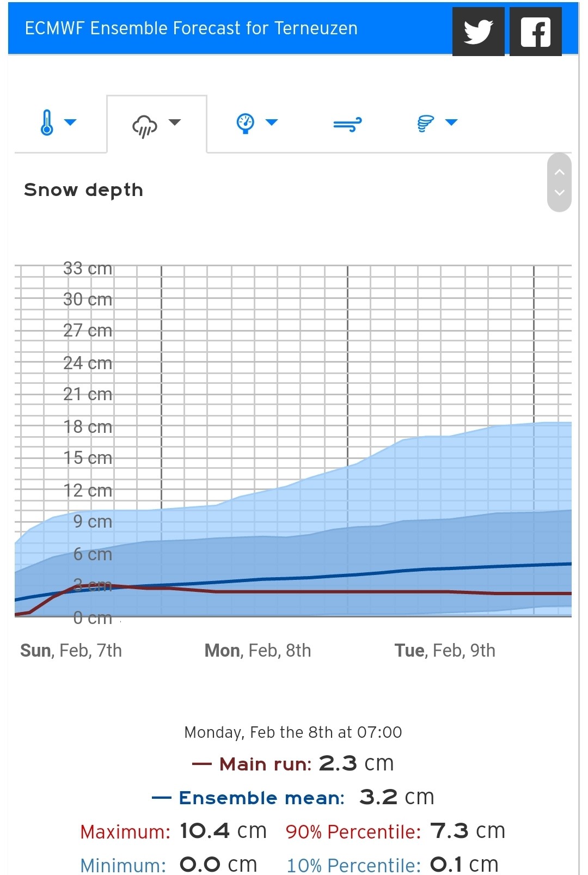Click the 90% Percentile legend label

click(353, 831)
